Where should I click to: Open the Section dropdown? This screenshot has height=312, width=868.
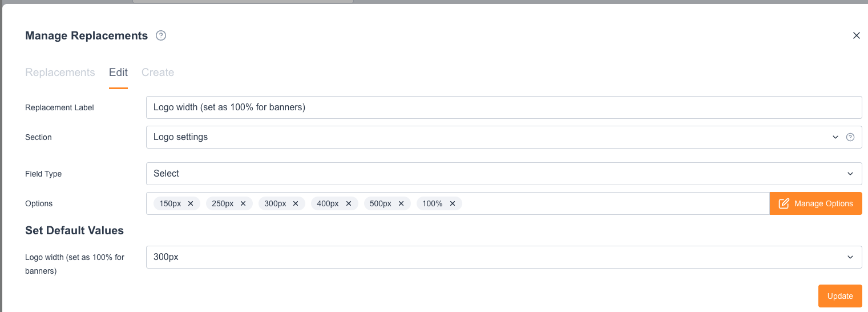click(x=491, y=137)
